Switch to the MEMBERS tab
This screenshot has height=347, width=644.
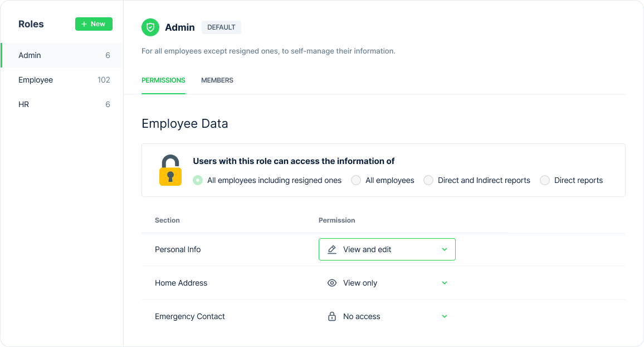tap(217, 80)
